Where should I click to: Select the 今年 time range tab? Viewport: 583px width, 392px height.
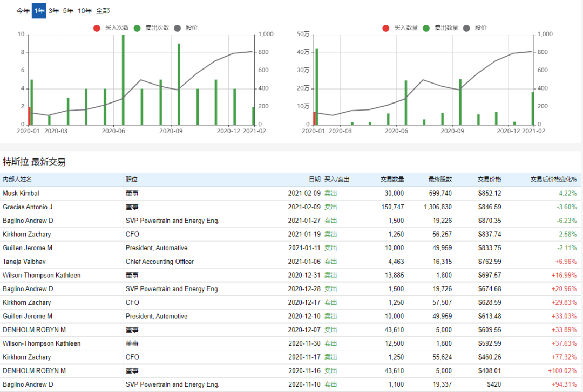coord(23,11)
